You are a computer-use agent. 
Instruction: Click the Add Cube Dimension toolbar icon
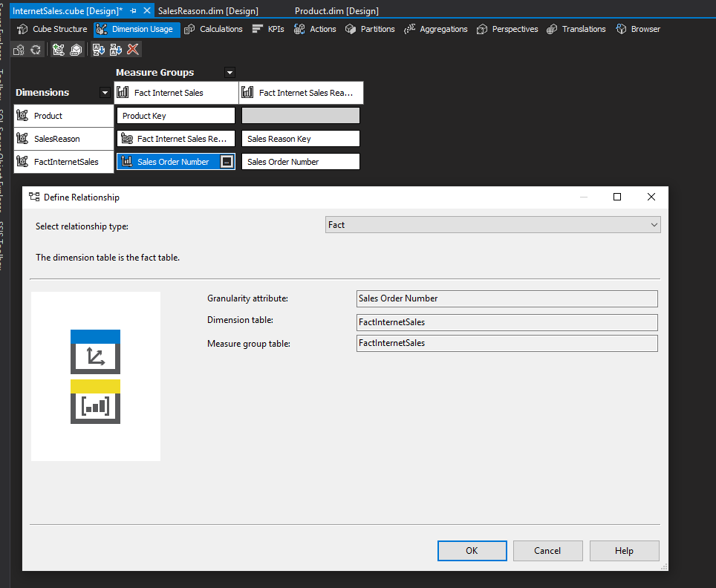click(x=59, y=50)
